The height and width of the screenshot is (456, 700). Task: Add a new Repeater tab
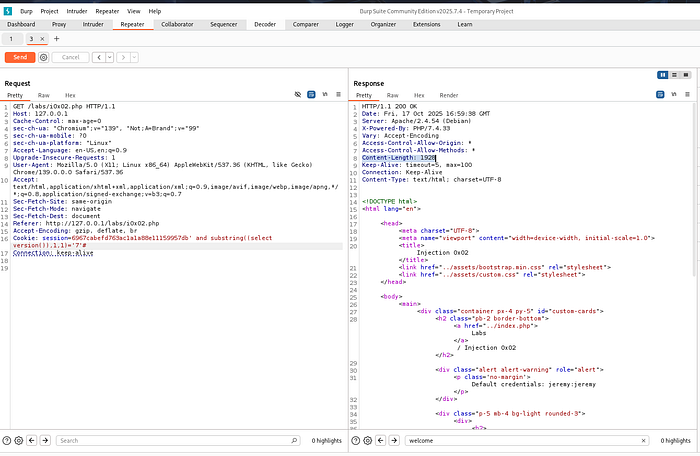tap(57, 39)
